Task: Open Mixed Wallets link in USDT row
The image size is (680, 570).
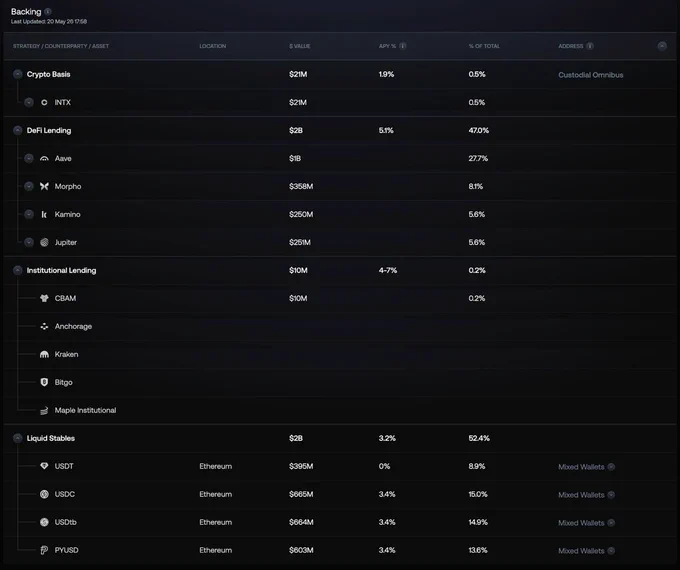Action: pyautogui.click(x=581, y=467)
